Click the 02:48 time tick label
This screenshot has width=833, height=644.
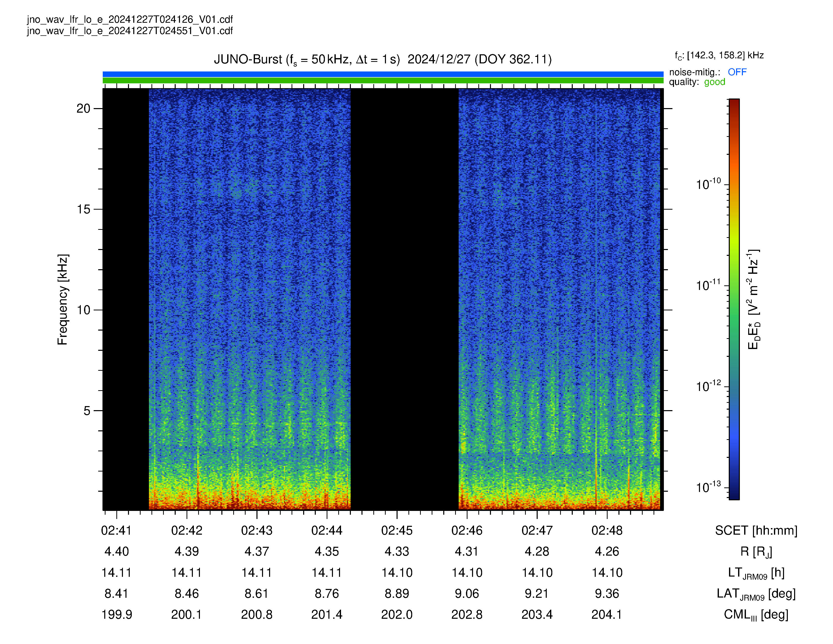[607, 530]
